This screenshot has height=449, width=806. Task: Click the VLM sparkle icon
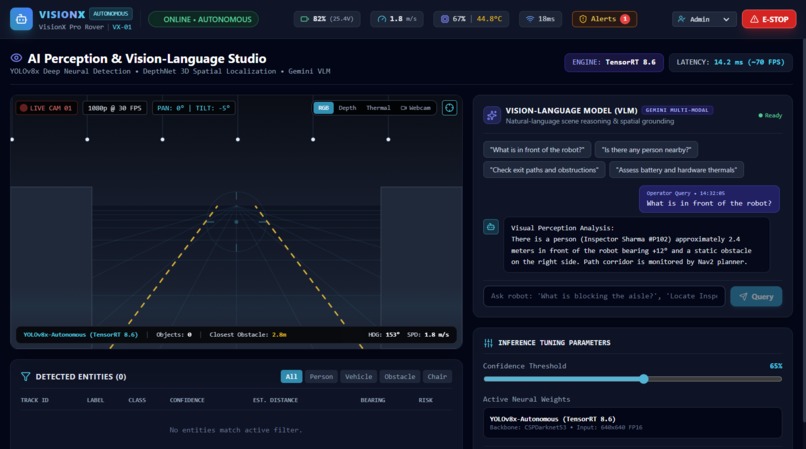(491, 115)
